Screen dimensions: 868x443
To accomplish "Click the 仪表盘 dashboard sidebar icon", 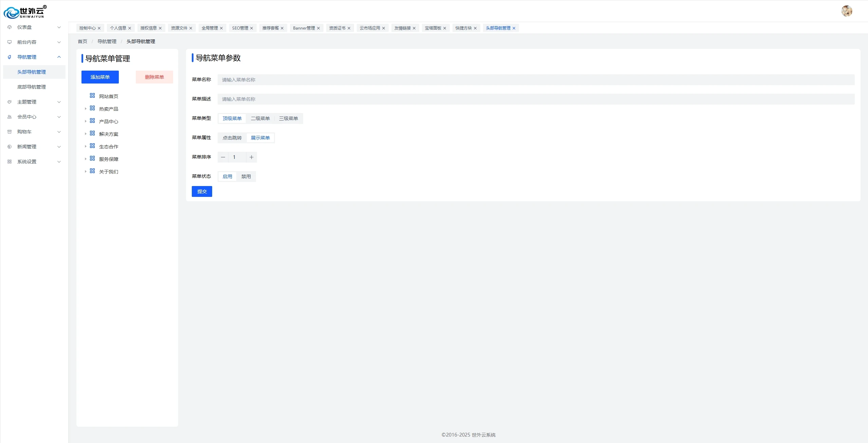I will (10, 27).
